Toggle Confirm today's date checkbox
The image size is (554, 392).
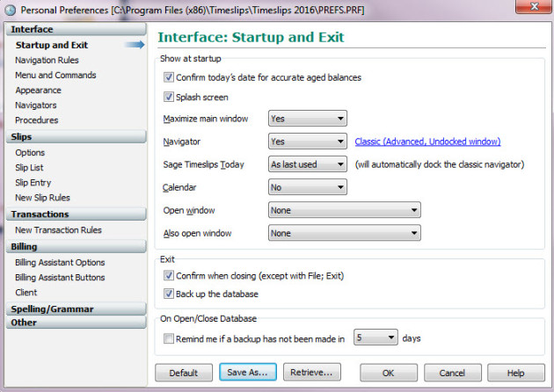click(x=169, y=77)
